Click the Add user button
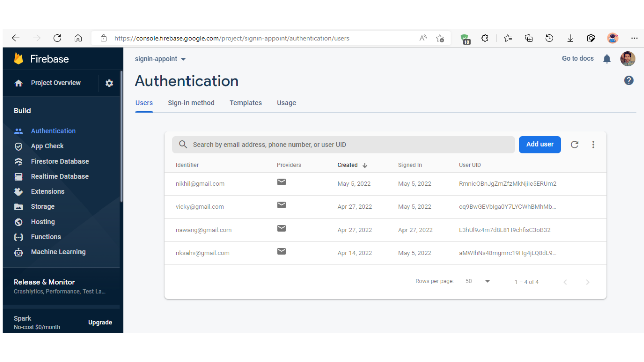This screenshot has height=362, width=644. point(540,144)
